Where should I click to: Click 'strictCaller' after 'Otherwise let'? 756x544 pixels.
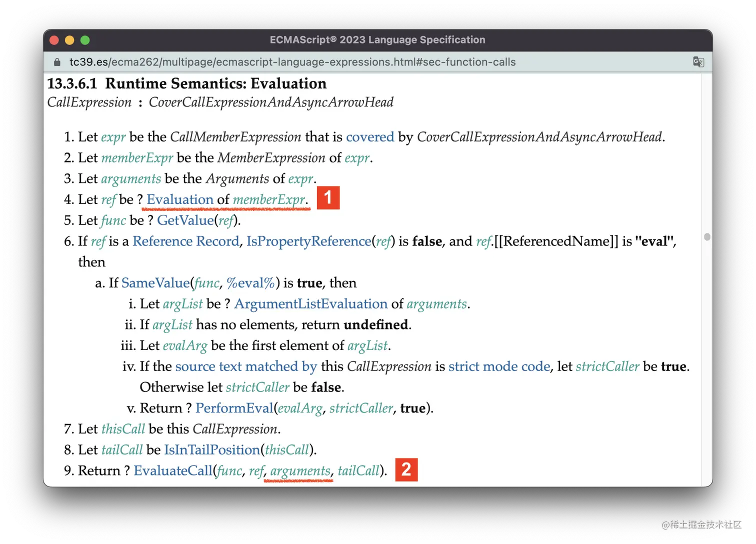pos(257,387)
